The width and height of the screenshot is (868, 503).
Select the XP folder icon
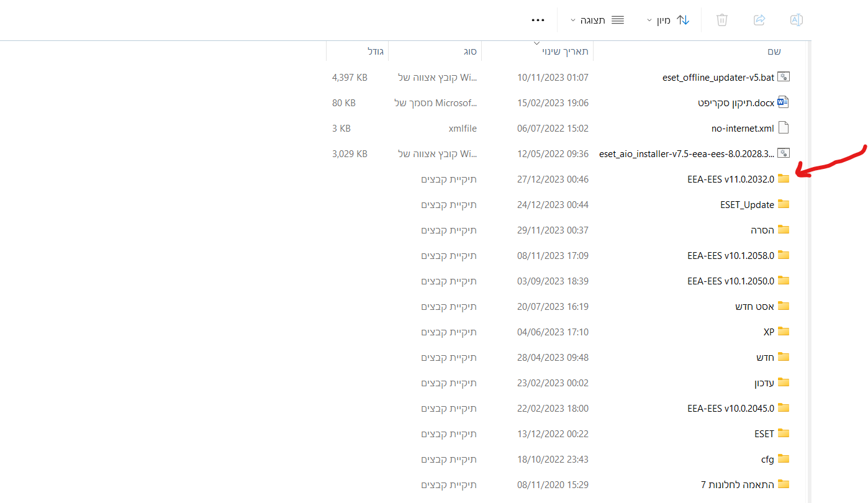point(784,332)
